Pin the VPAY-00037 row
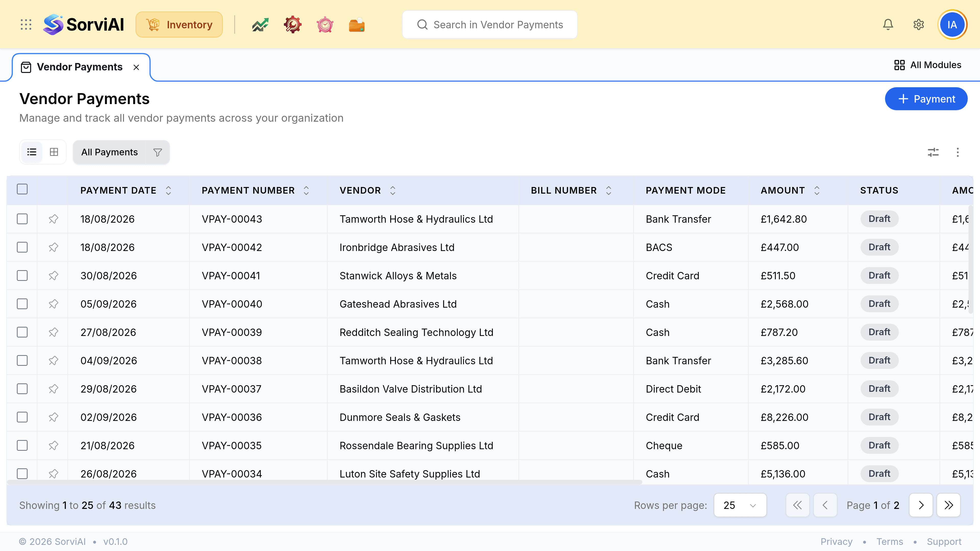The image size is (980, 551). pos(53,389)
